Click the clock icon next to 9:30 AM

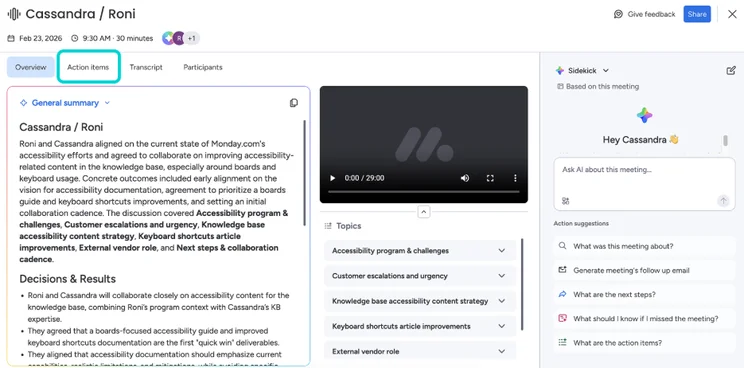74,38
